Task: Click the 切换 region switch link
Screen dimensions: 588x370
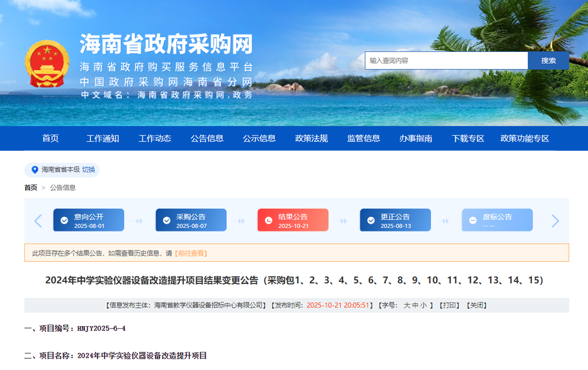Action: (x=89, y=170)
